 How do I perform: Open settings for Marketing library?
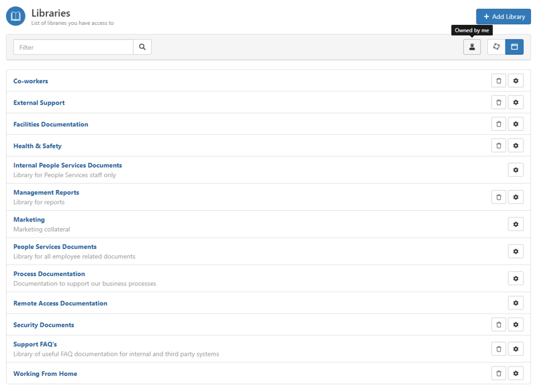[x=516, y=224]
